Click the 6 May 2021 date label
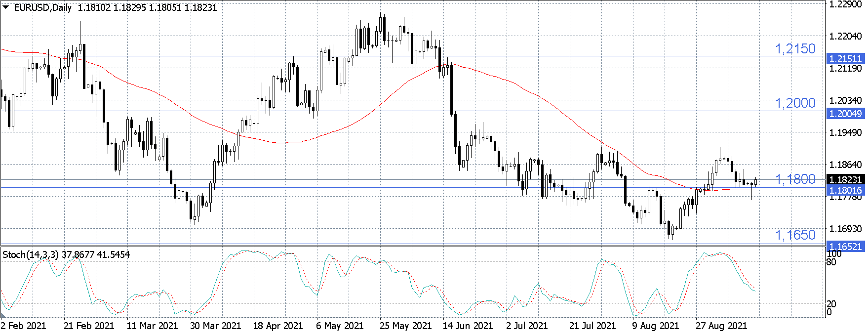This screenshot has width=868, height=333. coord(340,326)
